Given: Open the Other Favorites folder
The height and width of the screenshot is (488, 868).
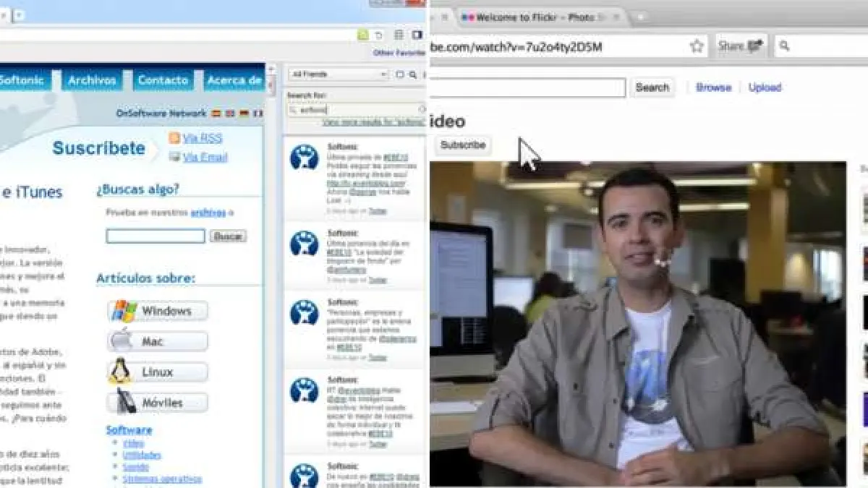Looking at the screenshot, I should (399, 53).
